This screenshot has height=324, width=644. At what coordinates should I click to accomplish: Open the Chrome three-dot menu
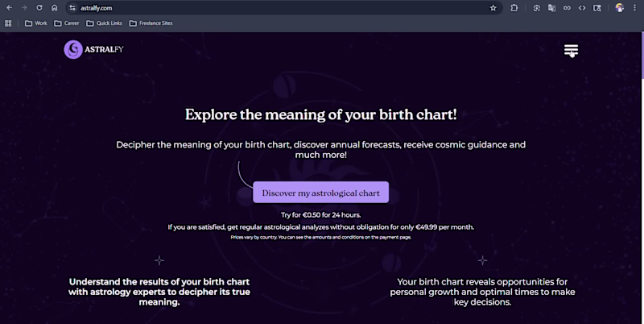[634, 8]
